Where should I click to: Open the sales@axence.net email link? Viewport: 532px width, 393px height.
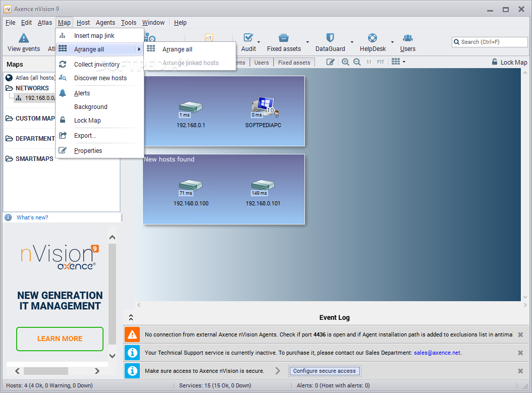point(437,353)
